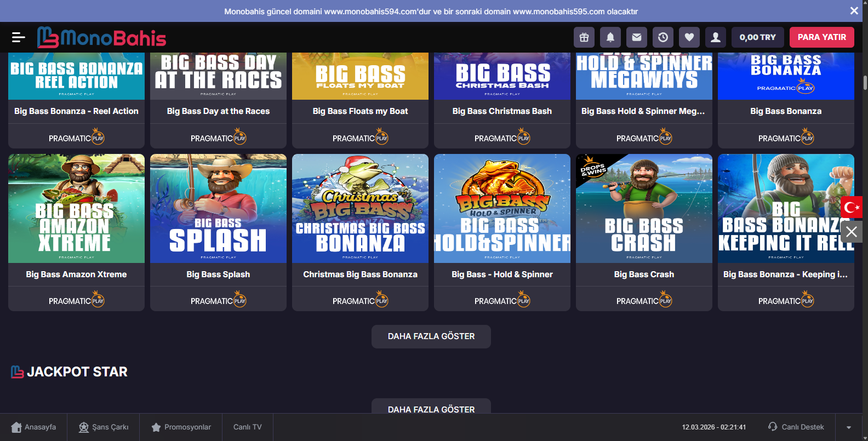The width and height of the screenshot is (868, 441).
Task: Open Canlı TV from the bottom bar
Action: (x=248, y=427)
